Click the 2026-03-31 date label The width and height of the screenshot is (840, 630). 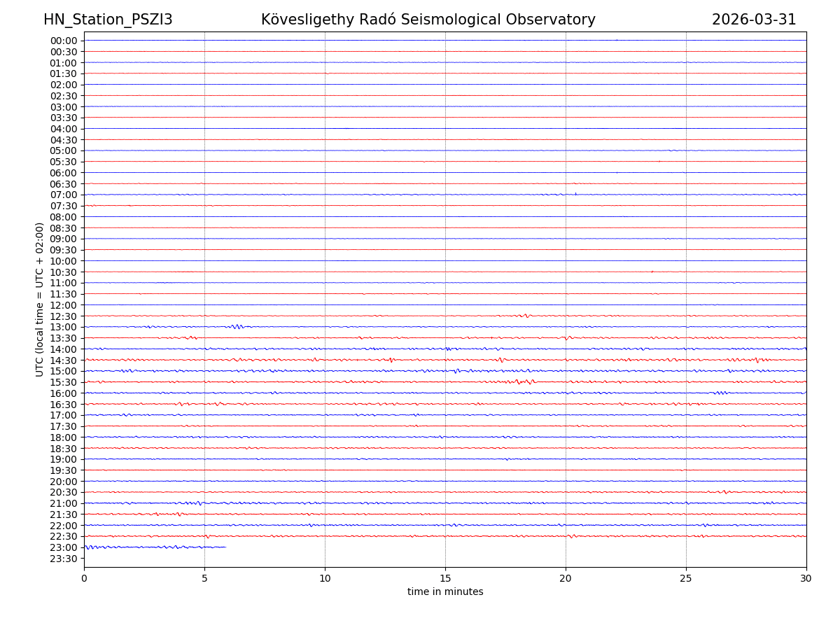tap(754, 20)
